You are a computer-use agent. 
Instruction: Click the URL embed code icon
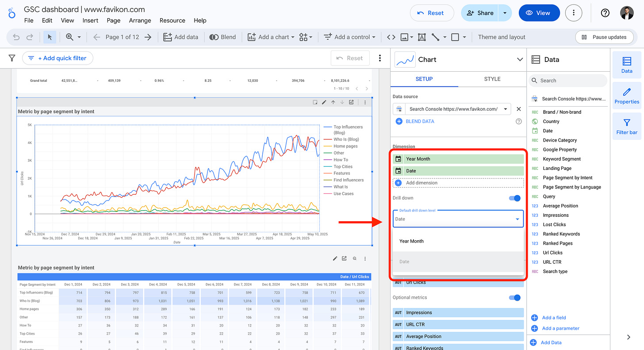[x=391, y=37]
